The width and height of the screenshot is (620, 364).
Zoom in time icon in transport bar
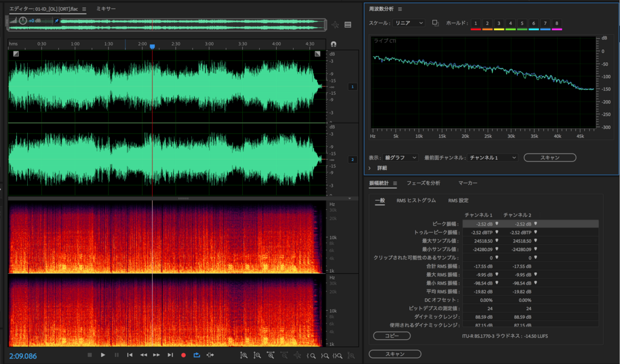[271, 356]
